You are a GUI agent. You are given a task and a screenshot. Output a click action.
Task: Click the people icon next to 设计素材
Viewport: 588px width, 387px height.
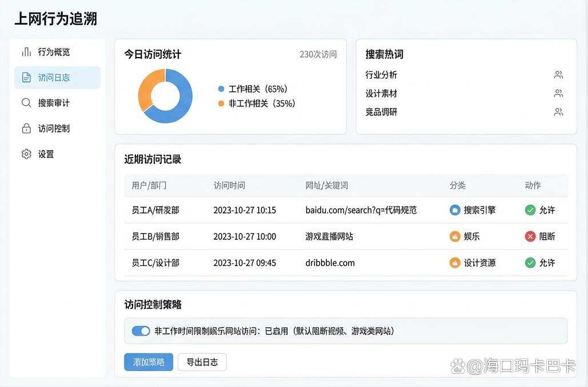coord(558,94)
